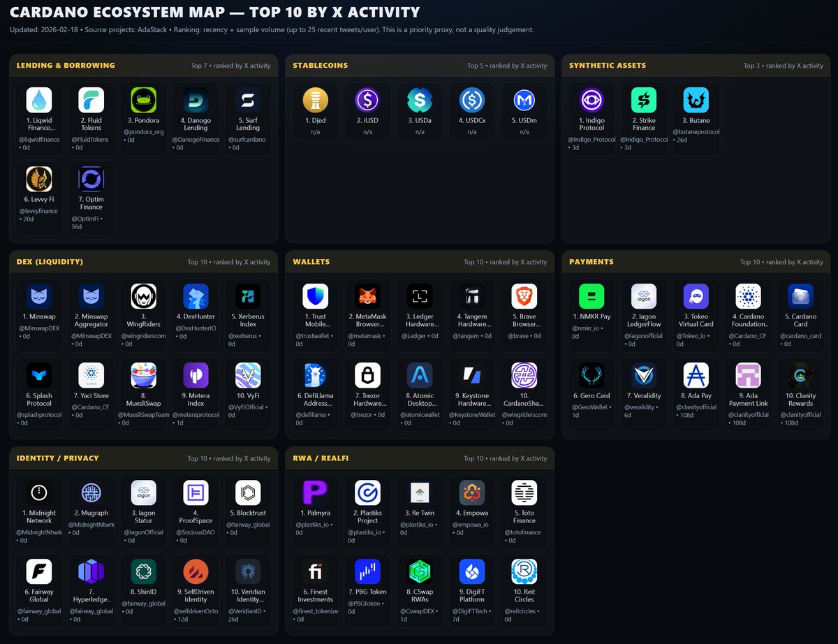Image resolution: width=838 pixels, height=644 pixels.
Task: Click the Levvy Fi golden icon
Action: [x=39, y=179]
